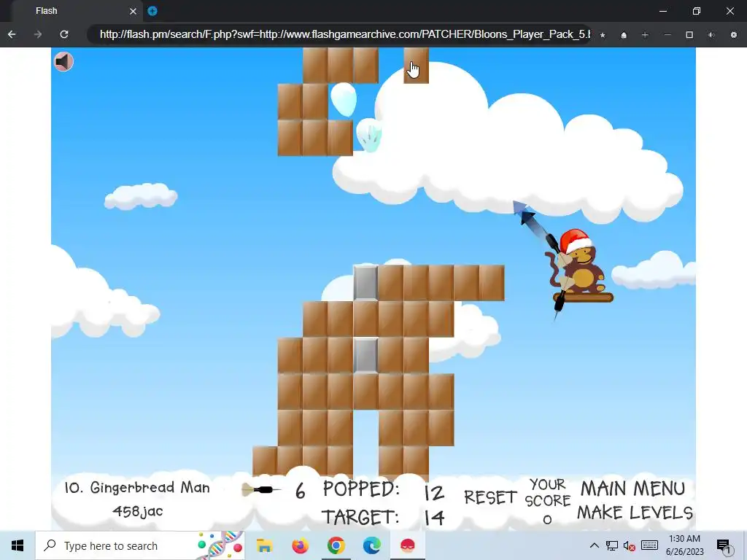Click YOUR SCORE label
This screenshot has height=560, width=747.
(x=547, y=492)
